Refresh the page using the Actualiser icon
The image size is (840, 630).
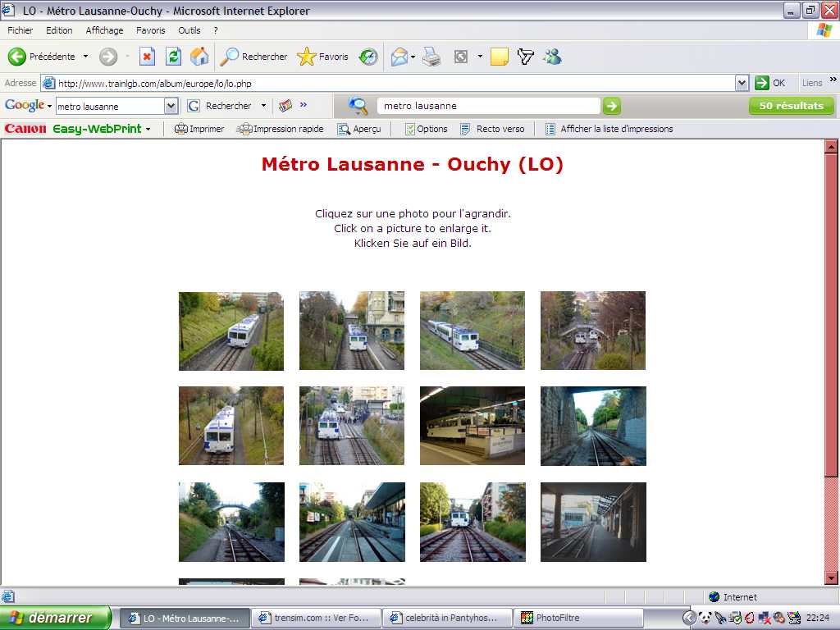(173, 57)
